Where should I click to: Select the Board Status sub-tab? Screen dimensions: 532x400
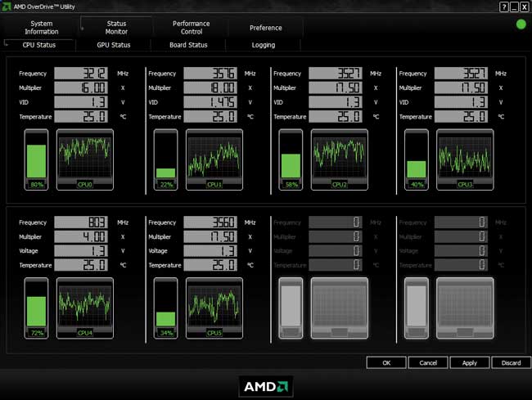coord(188,45)
